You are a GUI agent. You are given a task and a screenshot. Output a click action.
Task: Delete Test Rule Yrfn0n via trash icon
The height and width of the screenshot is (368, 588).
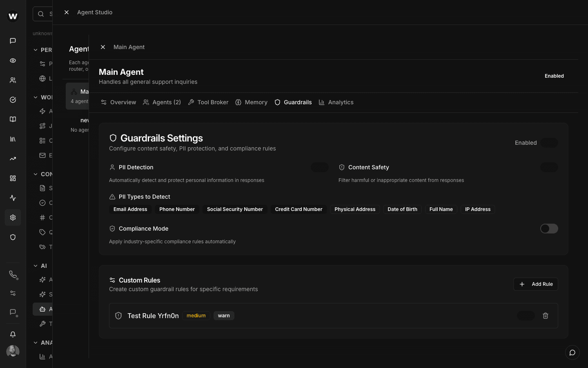pyautogui.click(x=546, y=316)
